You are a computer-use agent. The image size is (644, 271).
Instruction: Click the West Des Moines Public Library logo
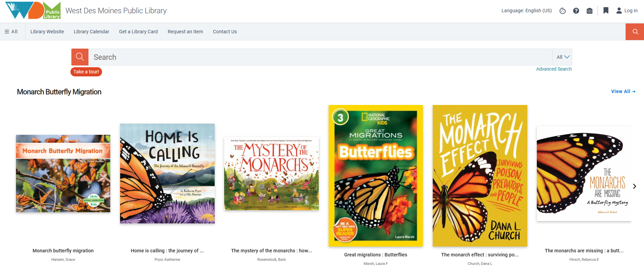33,11
